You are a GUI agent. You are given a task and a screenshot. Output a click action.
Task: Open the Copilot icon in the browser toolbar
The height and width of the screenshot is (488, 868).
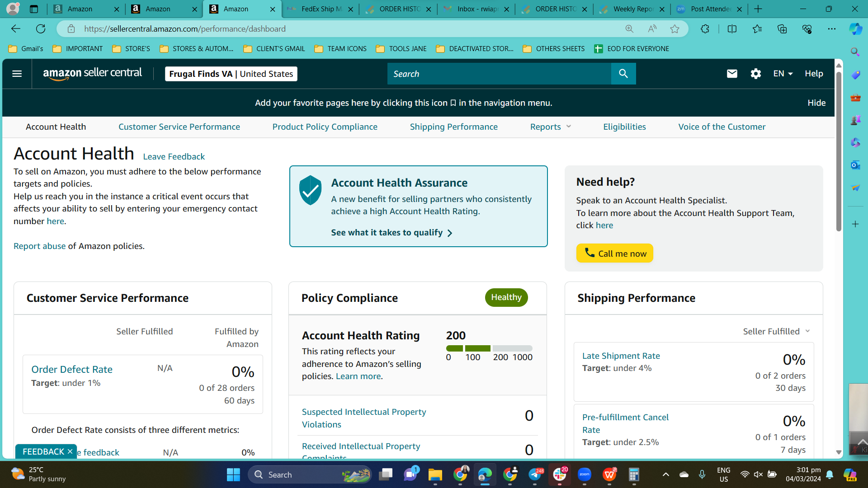click(855, 29)
